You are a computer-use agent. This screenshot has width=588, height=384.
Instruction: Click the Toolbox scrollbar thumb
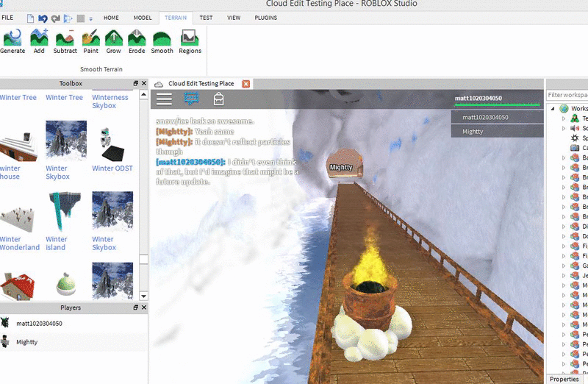(x=143, y=260)
